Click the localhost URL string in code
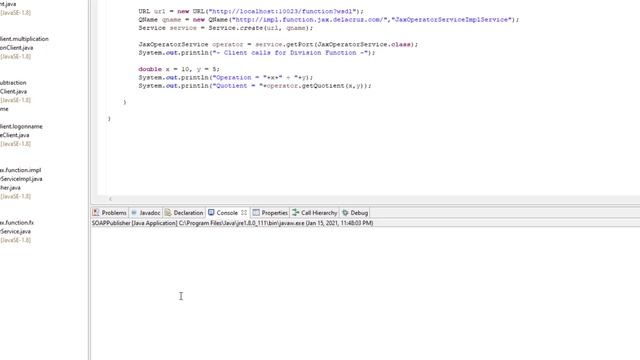The width and height of the screenshot is (640, 360). 282,11
